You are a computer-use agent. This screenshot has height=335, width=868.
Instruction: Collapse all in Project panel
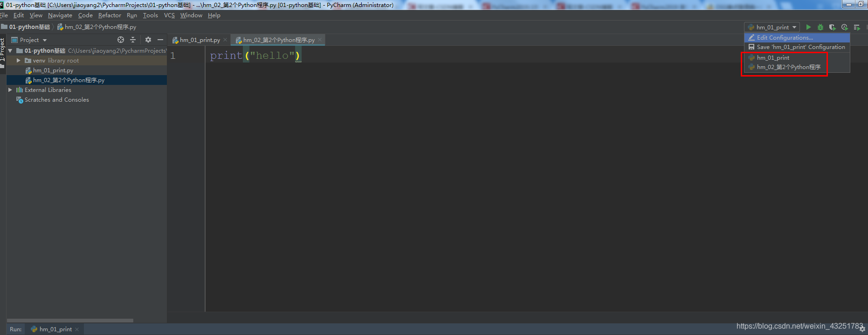(x=133, y=40)
